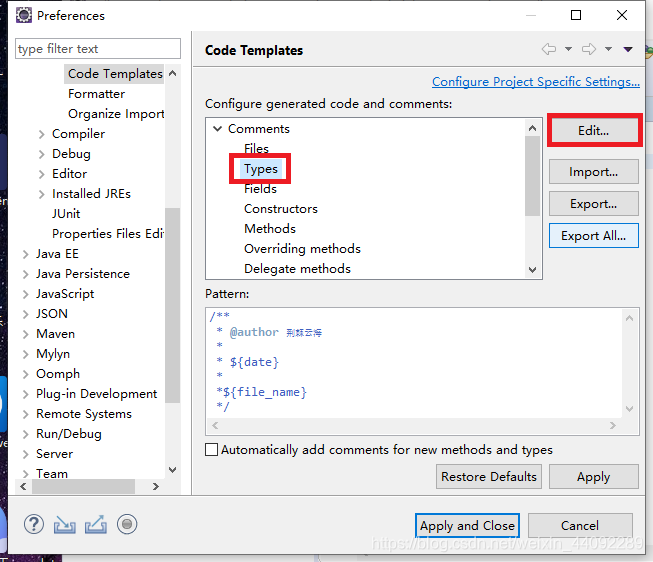Open Configure Project Specific Settings link
The height and width of the screenshot is (562, 653).
pos(536,82)
